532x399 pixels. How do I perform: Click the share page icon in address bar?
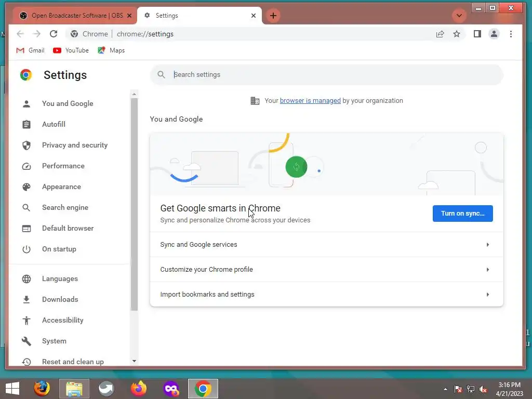tap(440, 34)
